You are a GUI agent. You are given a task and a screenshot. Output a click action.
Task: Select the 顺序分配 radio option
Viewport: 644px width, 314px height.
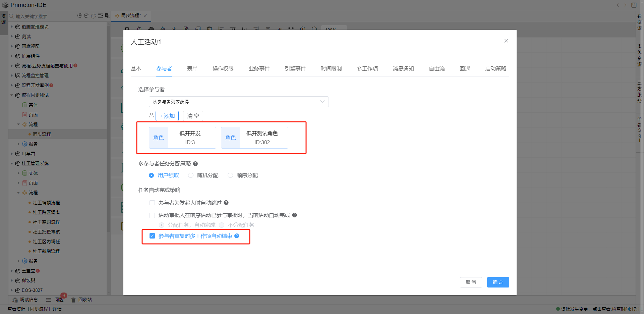(x=230, y=175)
